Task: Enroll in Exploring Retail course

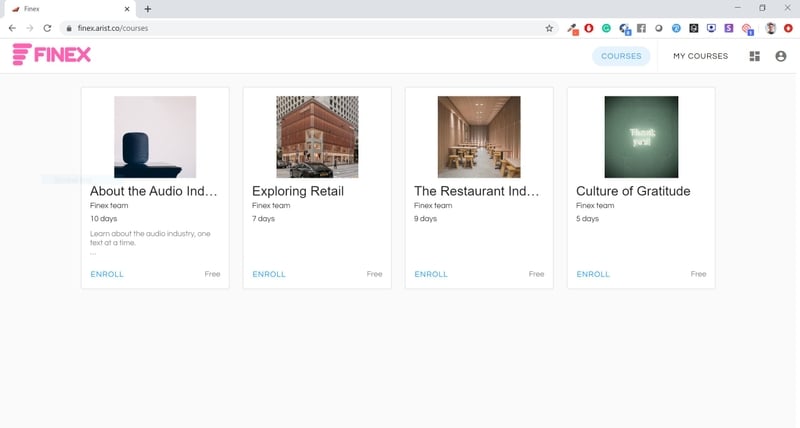Action: tap(269, 274)
